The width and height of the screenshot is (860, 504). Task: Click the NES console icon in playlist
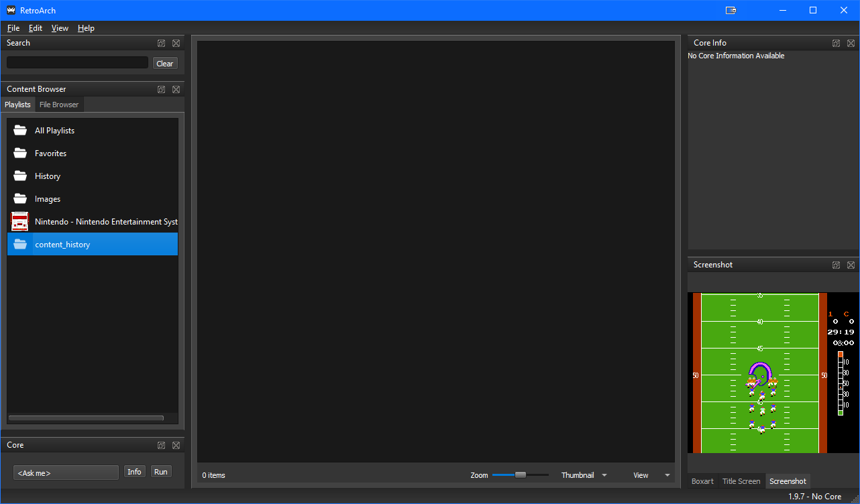19,221
